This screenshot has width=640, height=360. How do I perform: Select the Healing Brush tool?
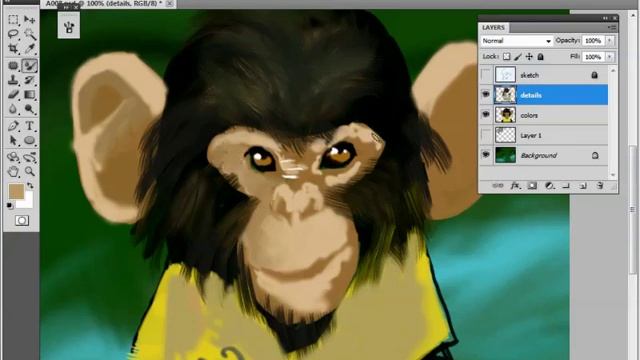click(x=13, y=65)
